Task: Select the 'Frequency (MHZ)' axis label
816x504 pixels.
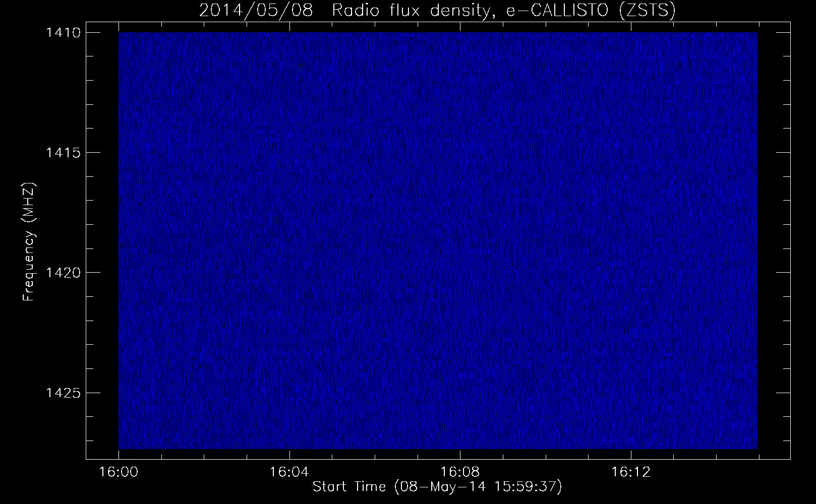Action: click(x=29, y=241)
